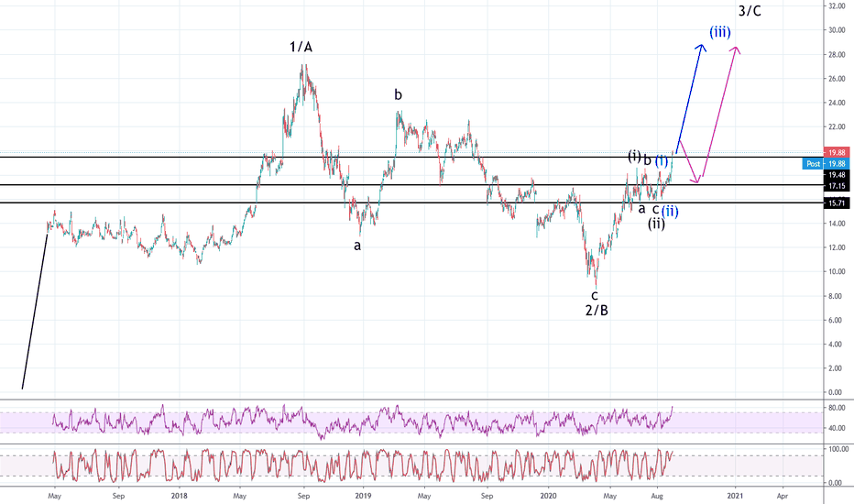Click the 30.00 price scale value
The image size is (854, 504).
[x=837, y=30]
